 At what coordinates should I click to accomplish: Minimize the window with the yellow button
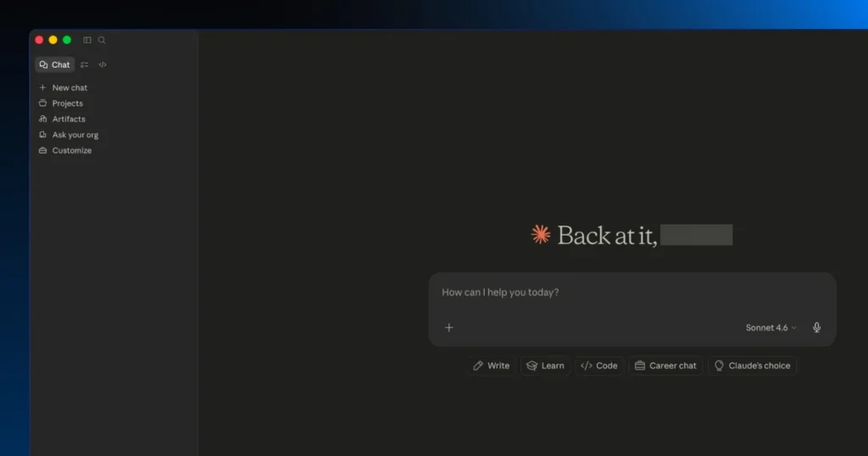click(x=53, y=40)
